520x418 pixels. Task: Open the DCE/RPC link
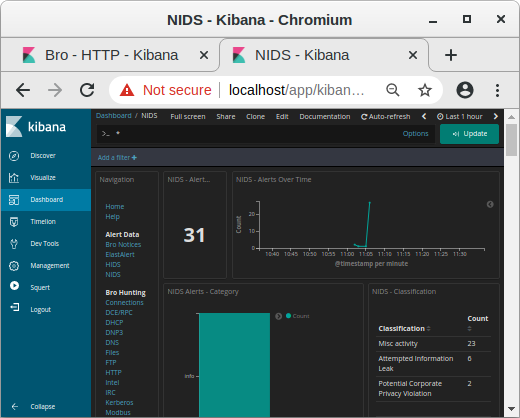(119, 313)
